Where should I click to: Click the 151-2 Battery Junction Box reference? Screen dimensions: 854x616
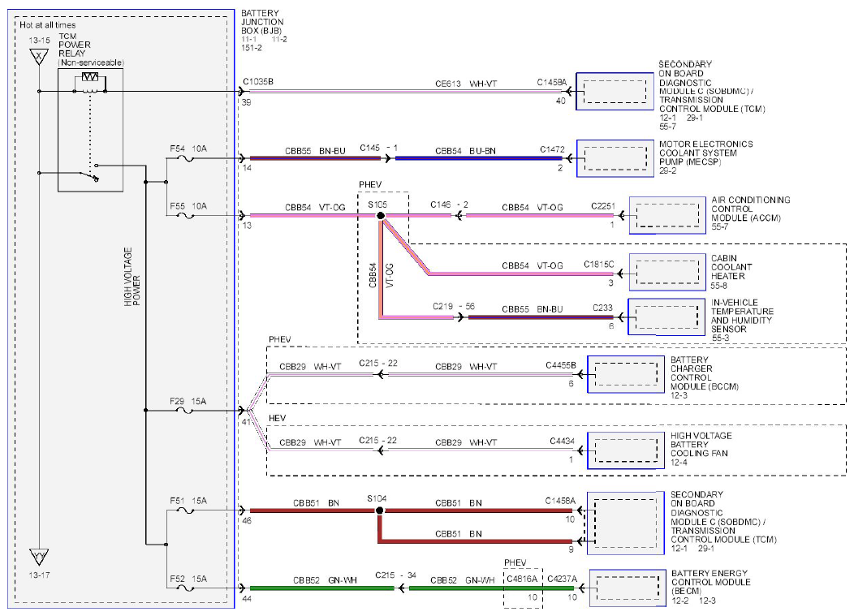point(252,48)
